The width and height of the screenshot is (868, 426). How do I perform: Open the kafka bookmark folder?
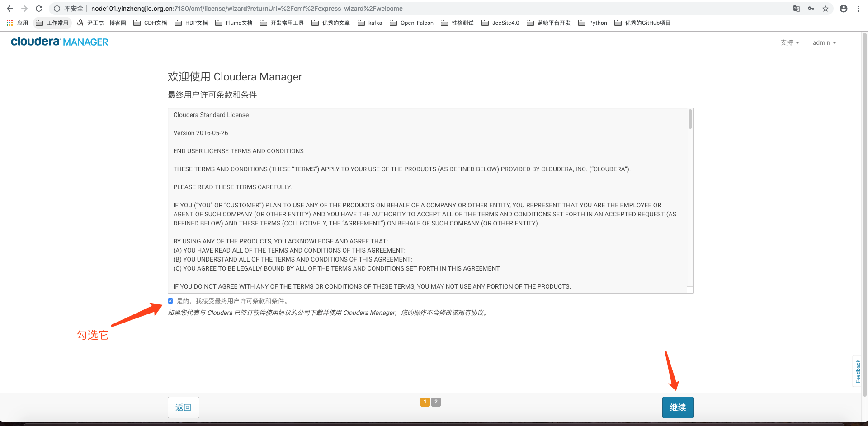[x=370, y=23]
